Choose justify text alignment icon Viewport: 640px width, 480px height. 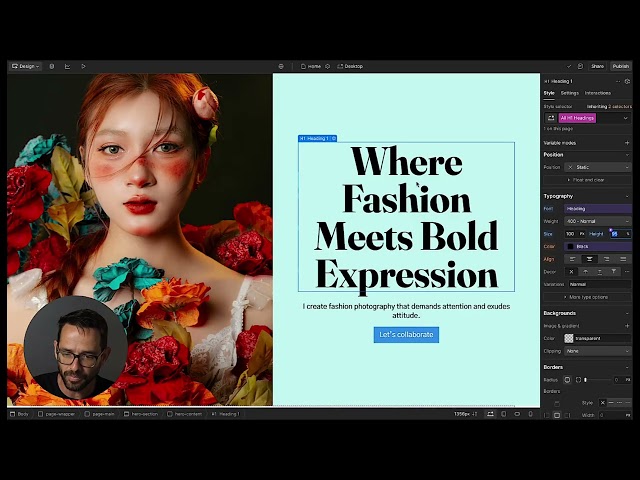pyautogui.click(x=622, y=258)
